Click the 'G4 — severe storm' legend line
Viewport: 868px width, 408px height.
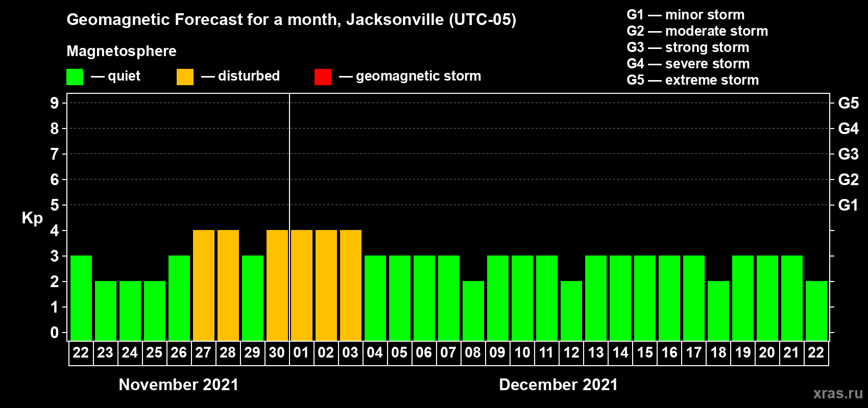click(x=688, y=64)
